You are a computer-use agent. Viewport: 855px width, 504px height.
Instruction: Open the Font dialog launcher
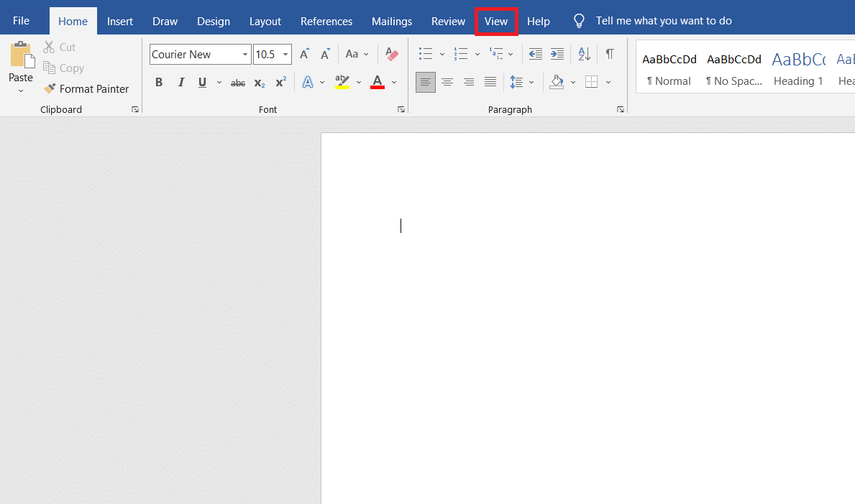tap(401, 109)
